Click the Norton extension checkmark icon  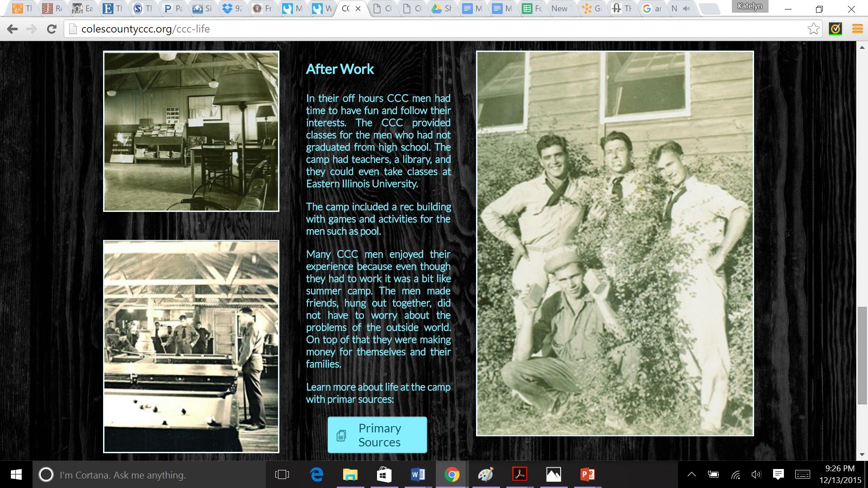pyautogui.click(x=835, y=29)
